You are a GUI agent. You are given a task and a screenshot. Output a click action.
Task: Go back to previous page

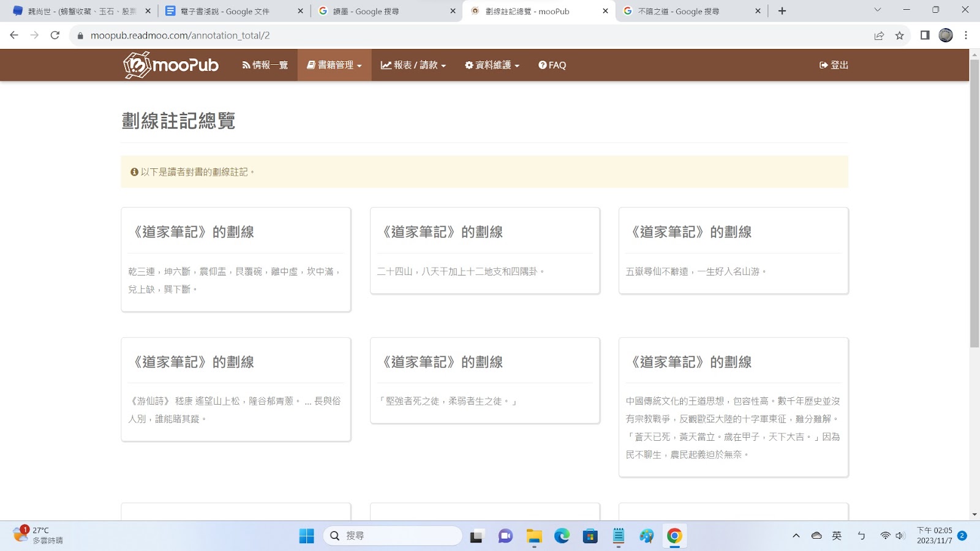click(14, 36)
